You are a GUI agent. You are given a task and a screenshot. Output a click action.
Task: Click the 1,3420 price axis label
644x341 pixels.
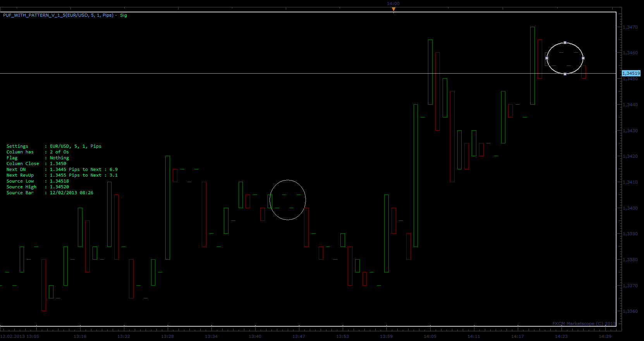[x=630, y=156]
